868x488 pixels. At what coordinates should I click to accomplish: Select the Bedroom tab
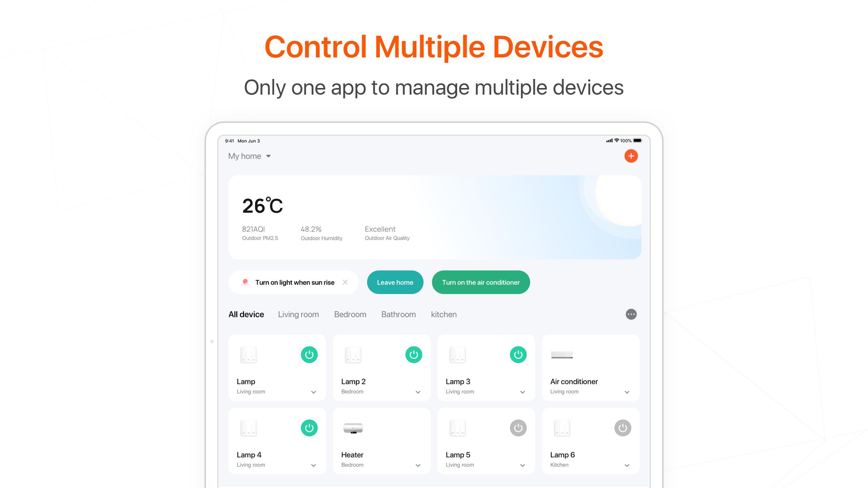point(350,314)
